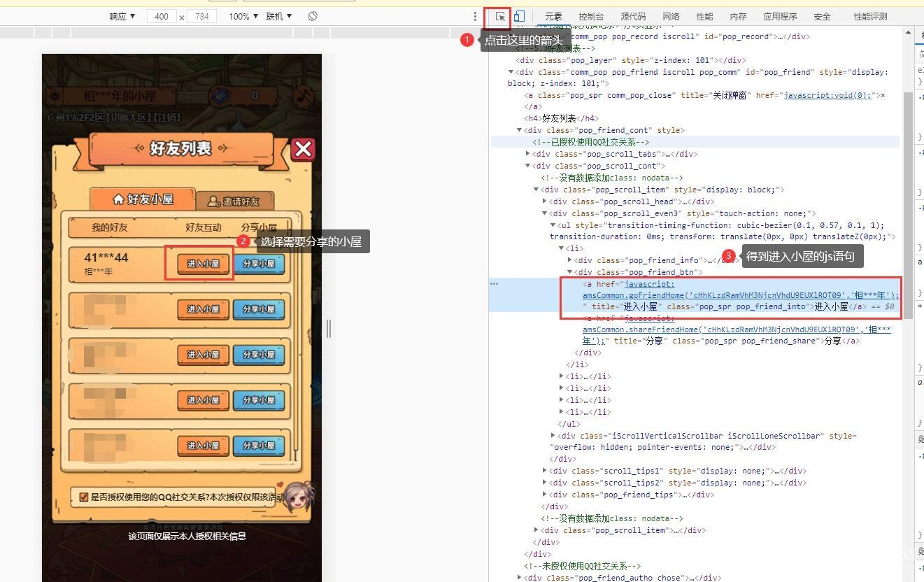Screen dimensions: 924x582
Task: Click the blue book icon beside the counter
Action: coord(220,95)
